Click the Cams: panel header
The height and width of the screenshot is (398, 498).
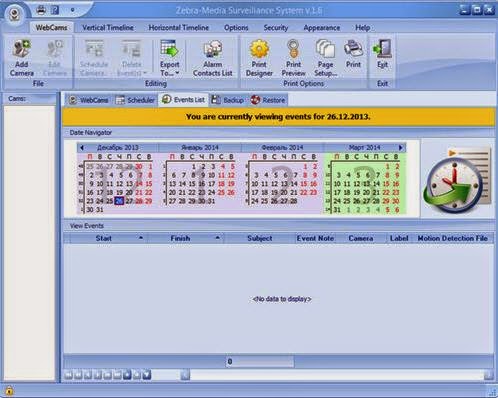pos(29,99)
